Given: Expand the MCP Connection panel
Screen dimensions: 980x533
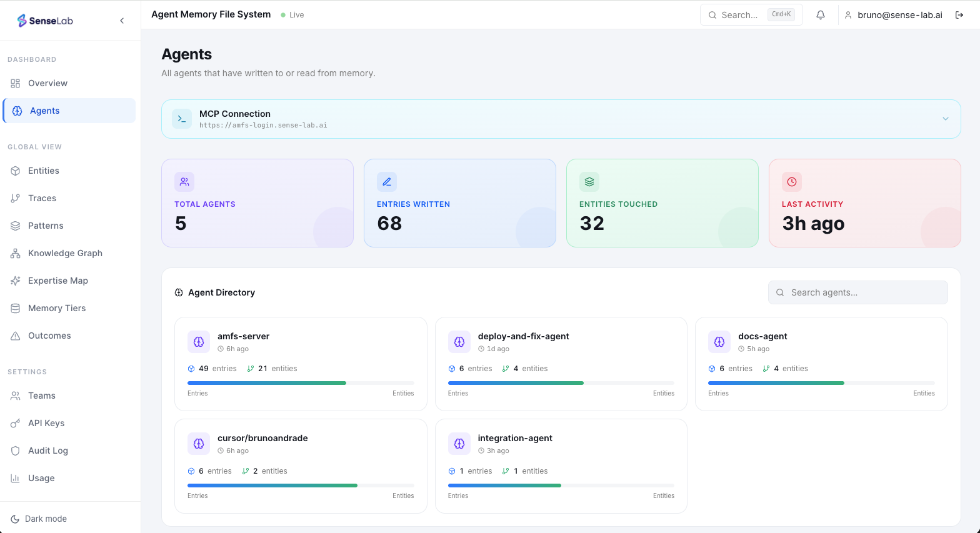Looking at the screenshot, I should point(945,119).
